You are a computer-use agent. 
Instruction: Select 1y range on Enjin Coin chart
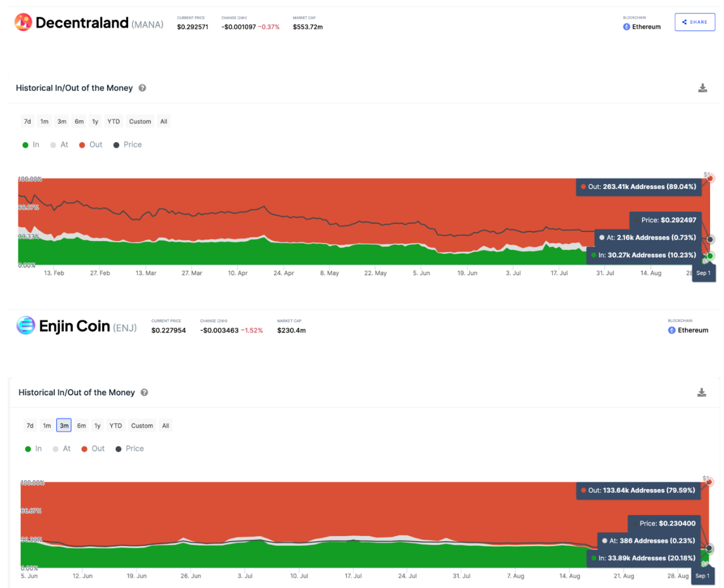[98, 426]
